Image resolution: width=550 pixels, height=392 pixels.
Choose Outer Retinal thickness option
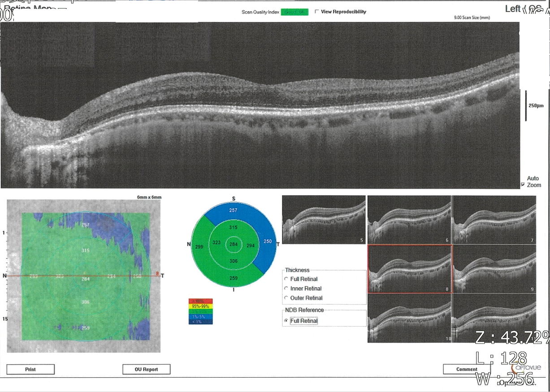point(286,298)
